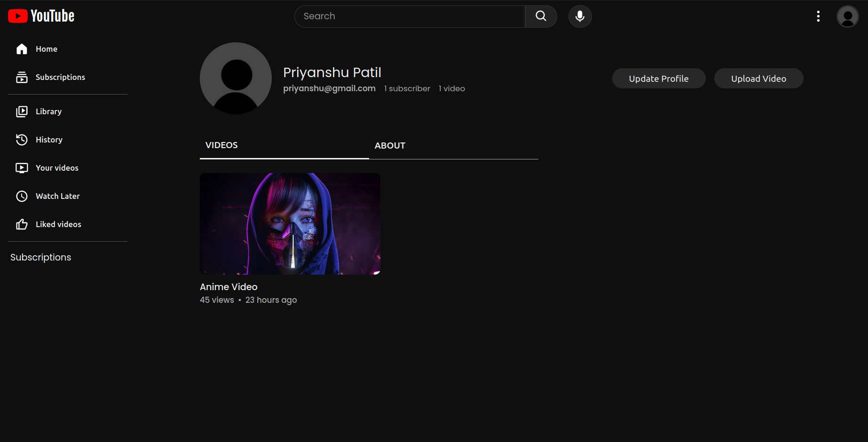The height and width of the screenshot is (442, 868).
Task: Open Subscriptions via its sidebar icon
Action: [22, 77]
